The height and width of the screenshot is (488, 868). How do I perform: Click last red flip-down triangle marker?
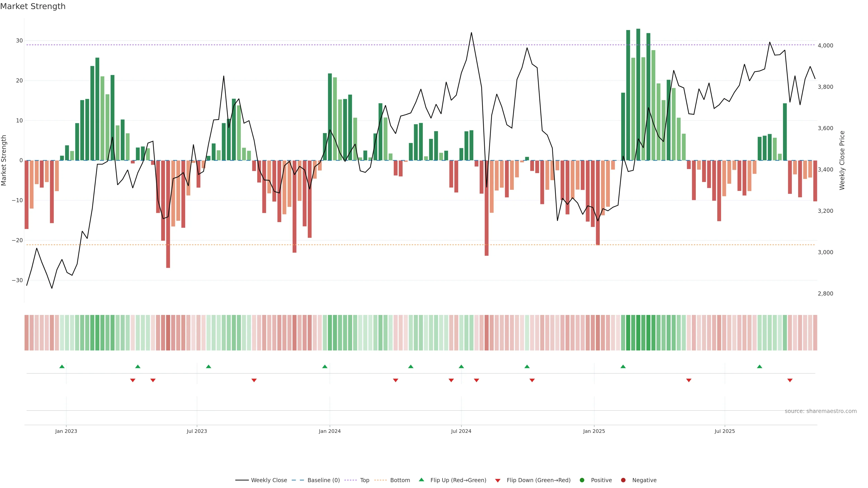(790, 380)
